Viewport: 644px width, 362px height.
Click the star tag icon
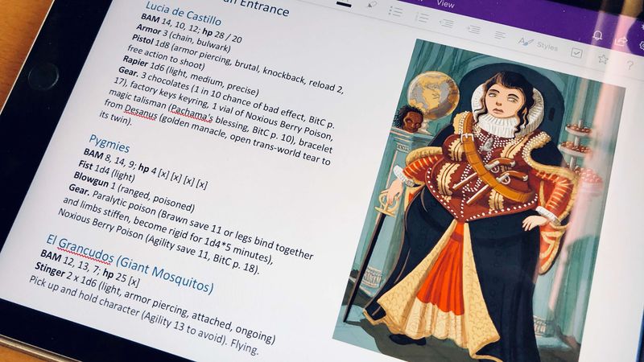click(x=602, y=60)
